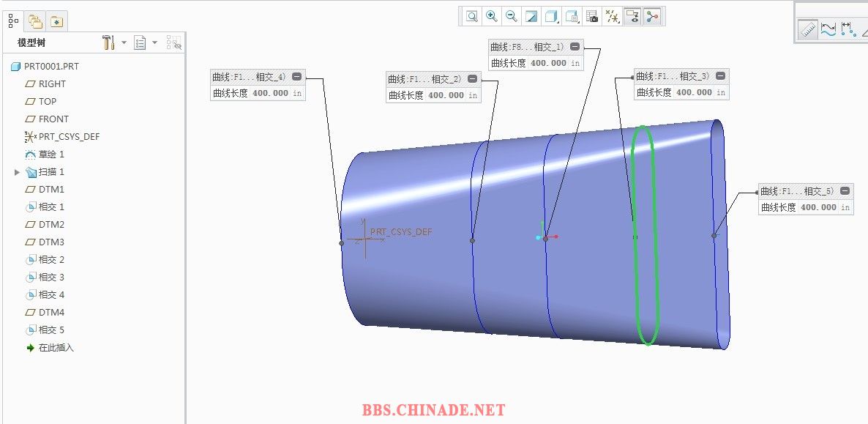Expand the 扫描 1 feature node
Image resolution: width=868 pixels, height=424 pixels.
[x=18, y=172]
